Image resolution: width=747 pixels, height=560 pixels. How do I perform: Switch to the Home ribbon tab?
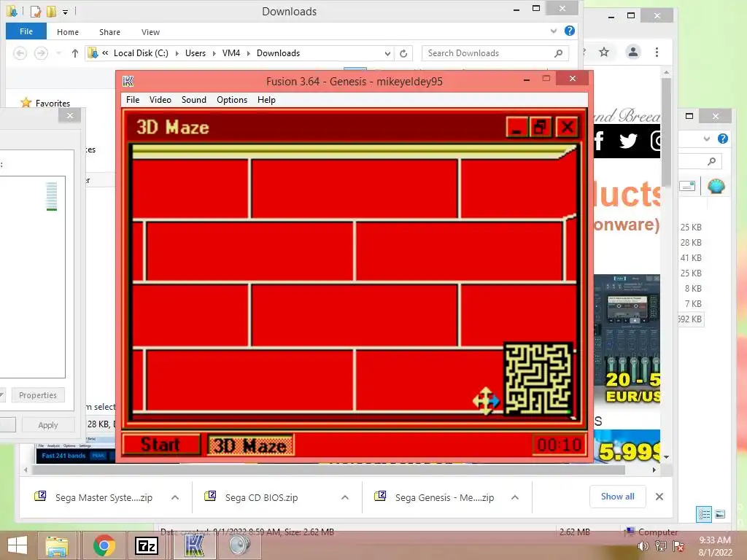click(x=68, y=32)
